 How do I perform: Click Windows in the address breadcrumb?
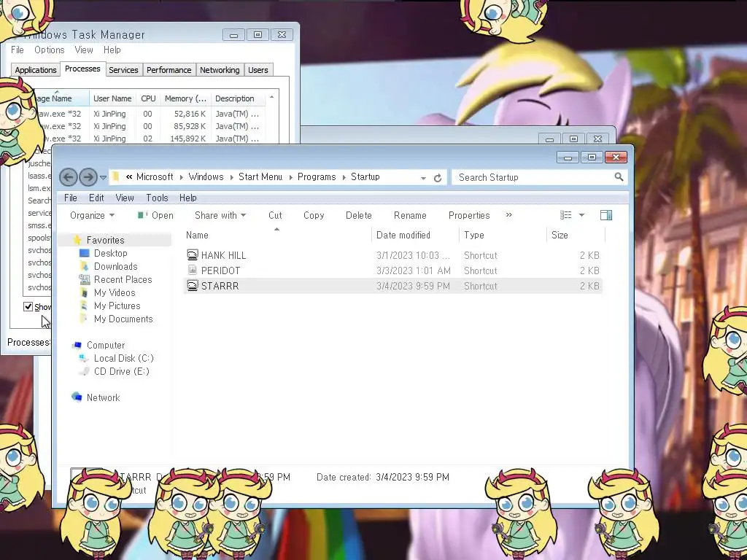[x=206, y=176]
